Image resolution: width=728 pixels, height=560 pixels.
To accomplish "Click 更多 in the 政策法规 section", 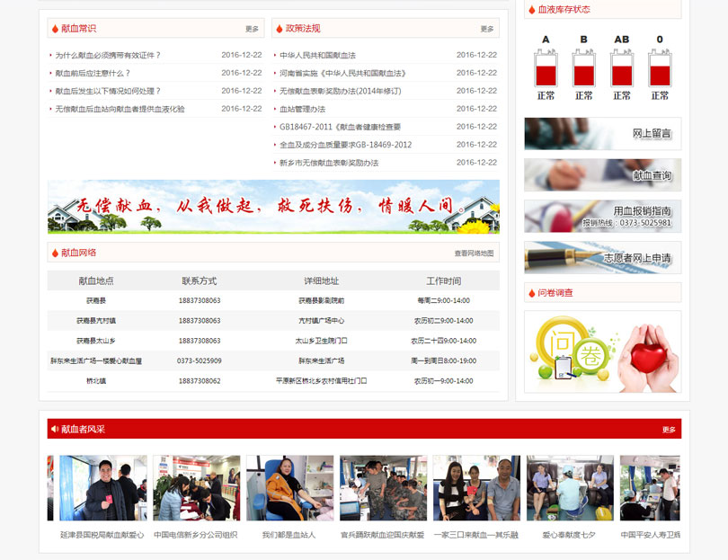I will [x=486, y=29].
